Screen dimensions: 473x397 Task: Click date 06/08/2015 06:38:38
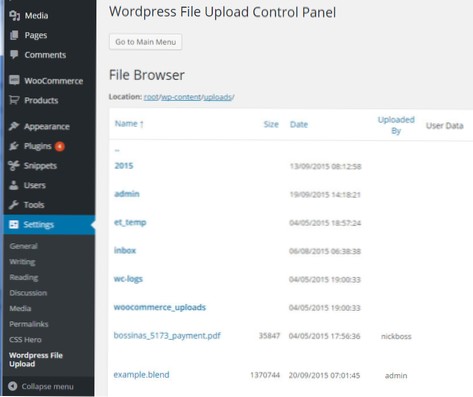325,251
